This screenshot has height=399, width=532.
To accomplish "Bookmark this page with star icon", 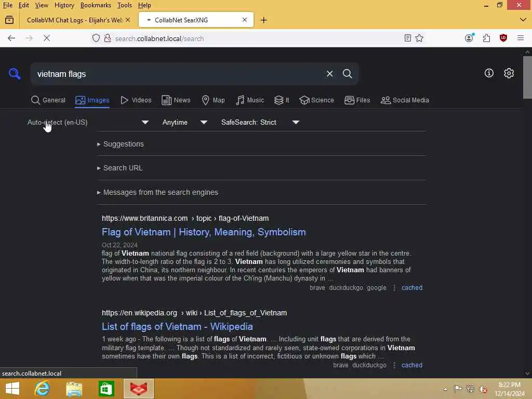I will [x=419, y=38].
